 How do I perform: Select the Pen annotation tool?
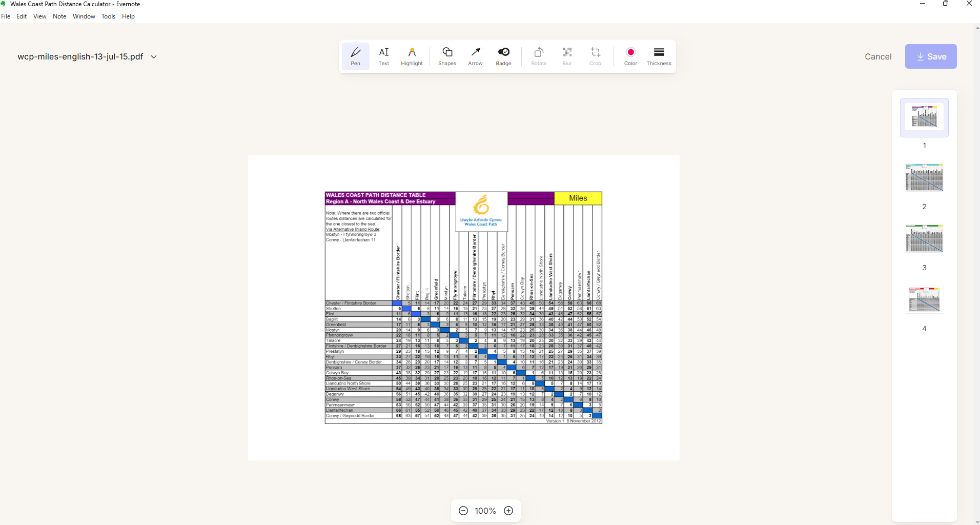point(355,56)
